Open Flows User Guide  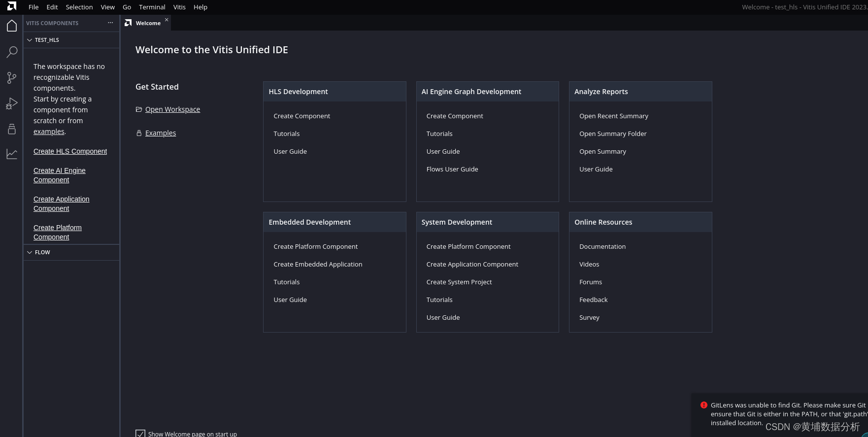pos(452,169)
